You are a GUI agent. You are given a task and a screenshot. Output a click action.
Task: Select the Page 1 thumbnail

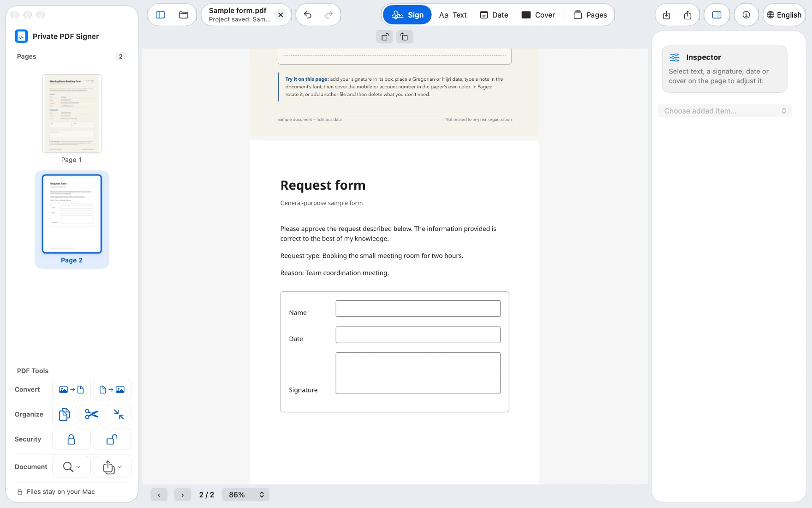click(x=72, y=114)
